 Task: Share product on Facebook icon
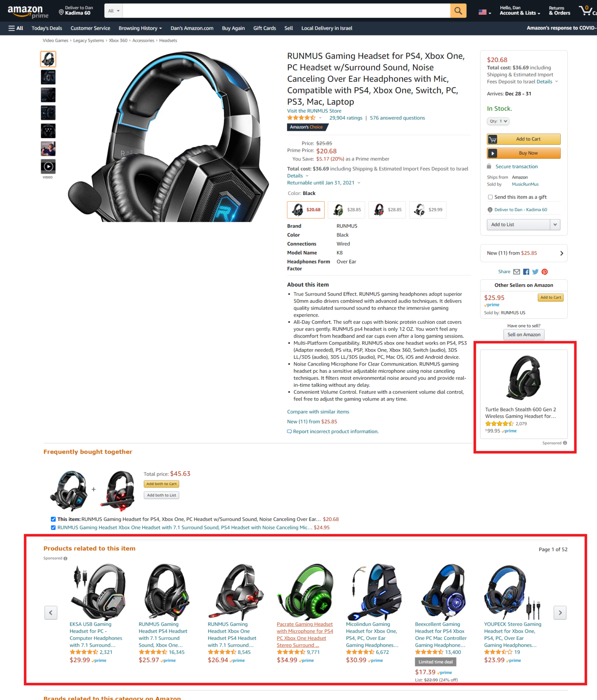click(526, 272)
